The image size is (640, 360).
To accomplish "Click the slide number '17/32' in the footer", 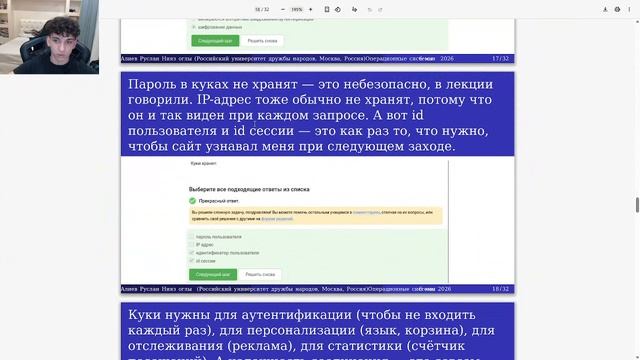I will coord(500,58).
